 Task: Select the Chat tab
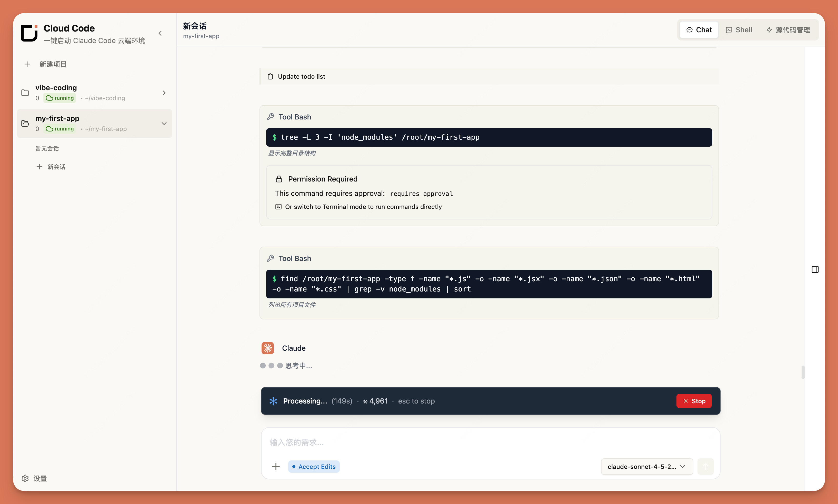tap(699, 30)
